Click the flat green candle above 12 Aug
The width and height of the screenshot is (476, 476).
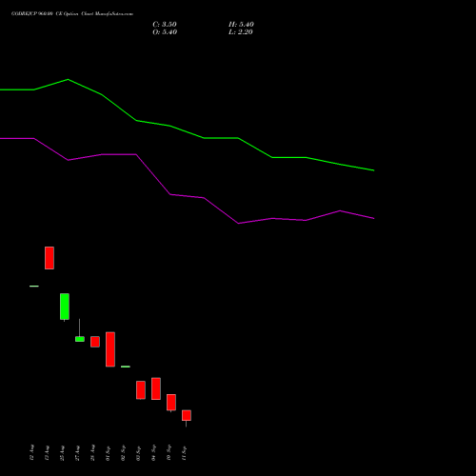point(34,287)
